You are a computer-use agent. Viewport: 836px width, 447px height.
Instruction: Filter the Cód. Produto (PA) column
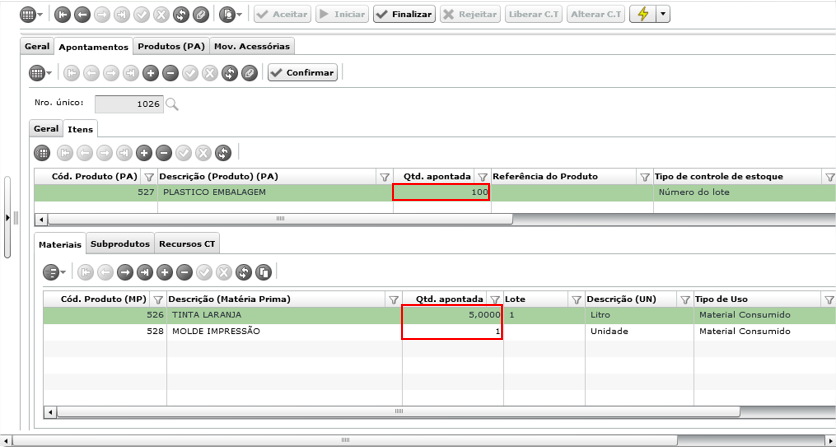point(149,177)
